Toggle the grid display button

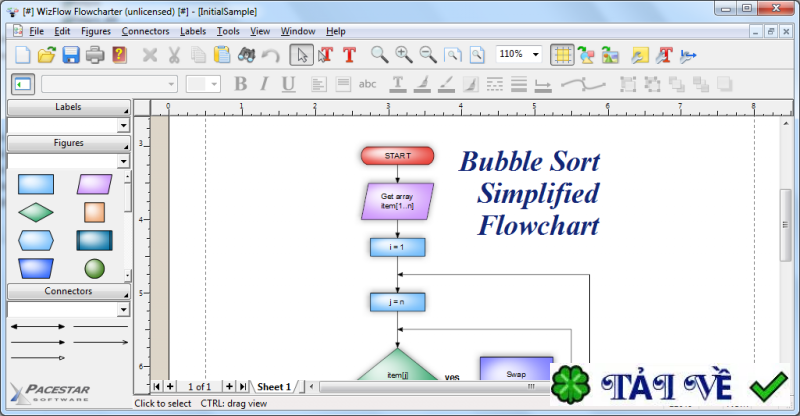[x=562, y=55]
